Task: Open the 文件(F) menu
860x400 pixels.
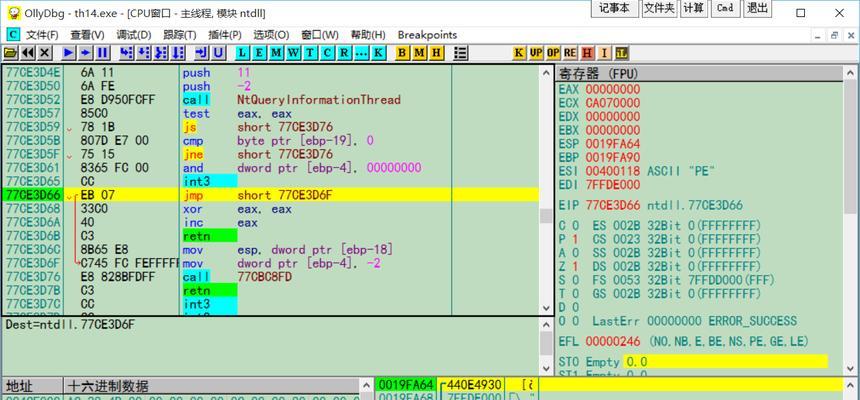Action: 42,35
